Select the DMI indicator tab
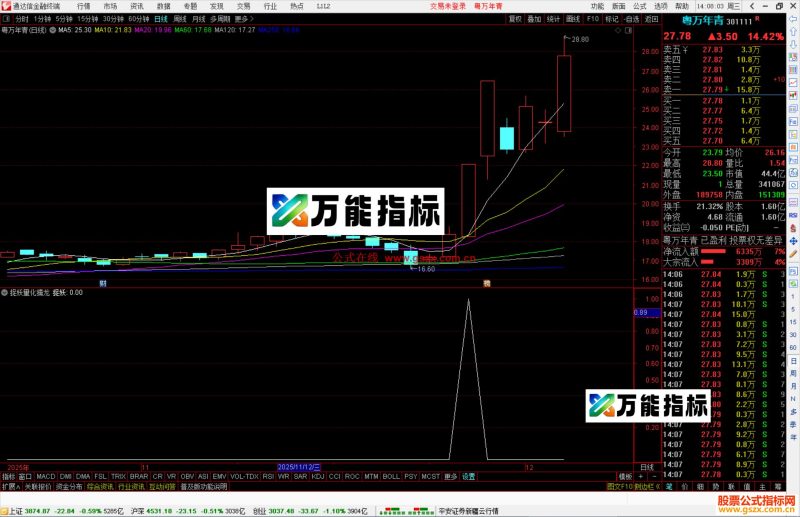800x517 pixels. pyautogui.click(x=65, y=476)
